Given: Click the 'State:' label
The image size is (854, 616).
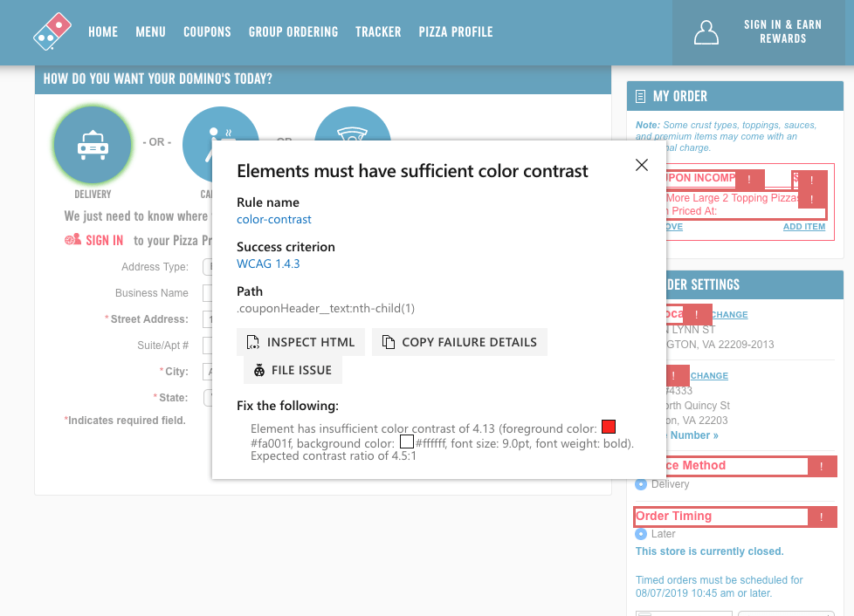Looking at the screenshot, I should point(173,398).
